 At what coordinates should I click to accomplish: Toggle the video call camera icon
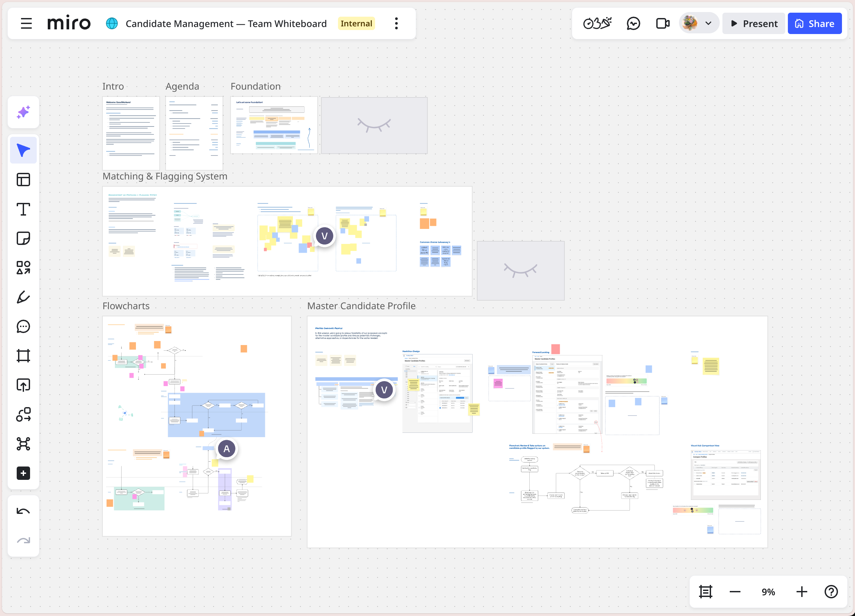tap(662, 24)
